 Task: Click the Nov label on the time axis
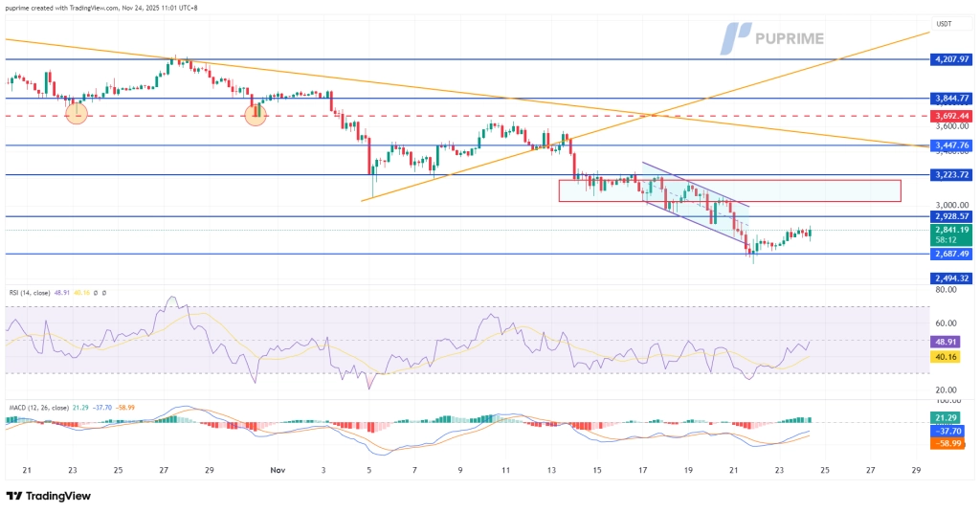(278, 470)
